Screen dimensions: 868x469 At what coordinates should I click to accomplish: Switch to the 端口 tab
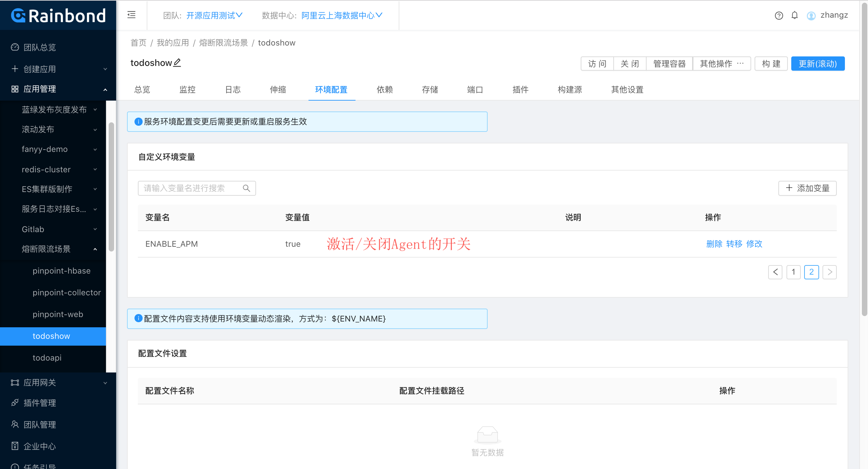pos(475,90)
